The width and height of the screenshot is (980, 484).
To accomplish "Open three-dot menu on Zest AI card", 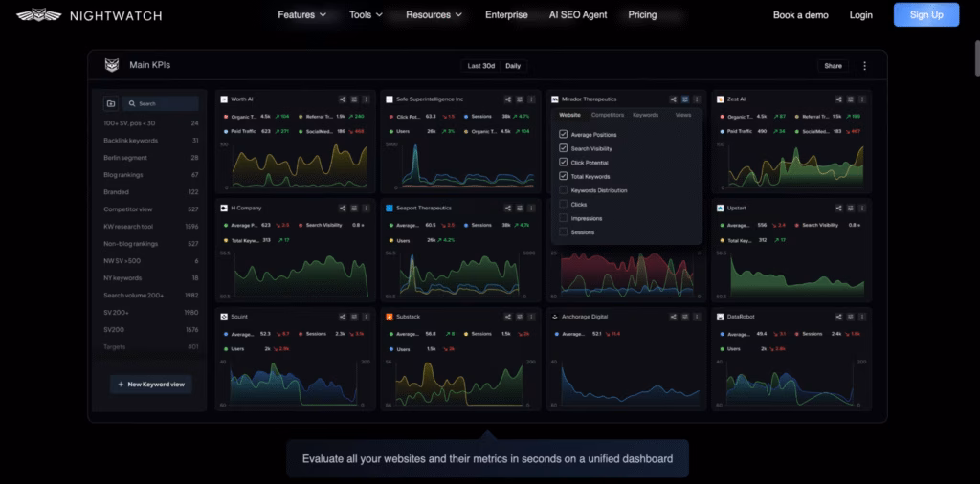I will [x=860, y=99].
